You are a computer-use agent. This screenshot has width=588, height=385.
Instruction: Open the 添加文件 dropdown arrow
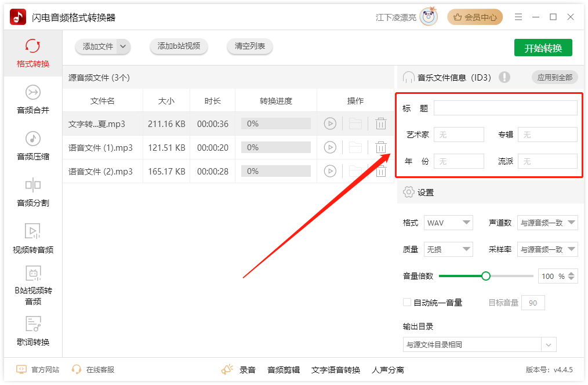(x=122, y=46)
